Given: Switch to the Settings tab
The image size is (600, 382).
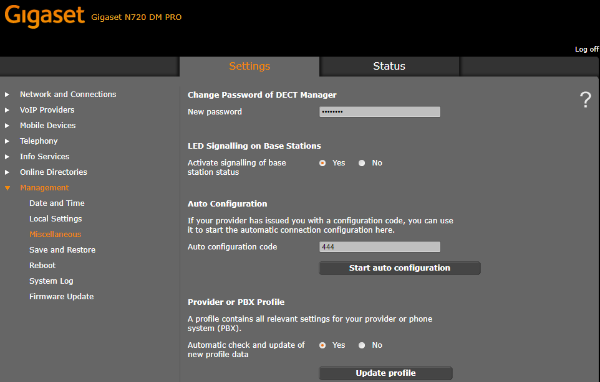Looking at the screenshot, I should point(249,66).
